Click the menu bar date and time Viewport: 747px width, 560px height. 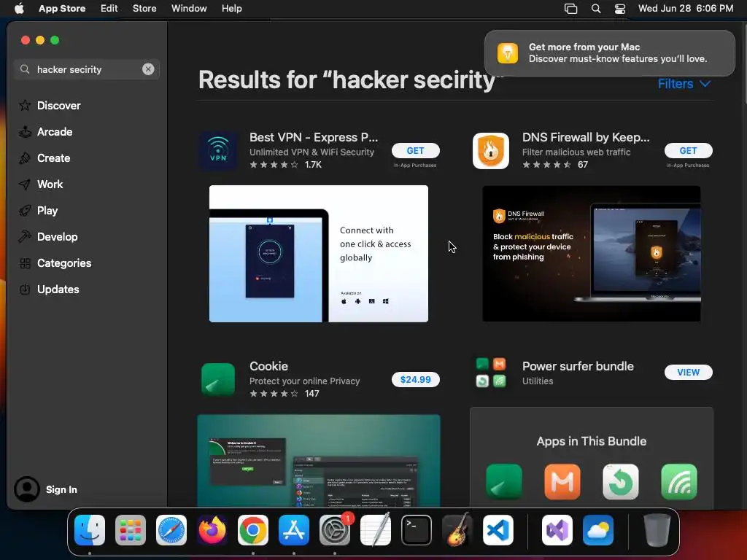pyautogui.click(x=686, y=8)
